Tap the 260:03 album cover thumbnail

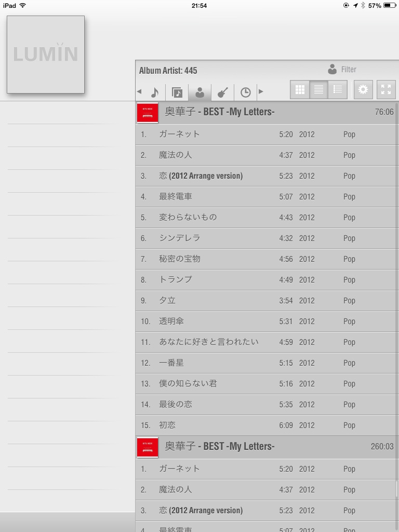pyautogui.click(x=148, y=447)
